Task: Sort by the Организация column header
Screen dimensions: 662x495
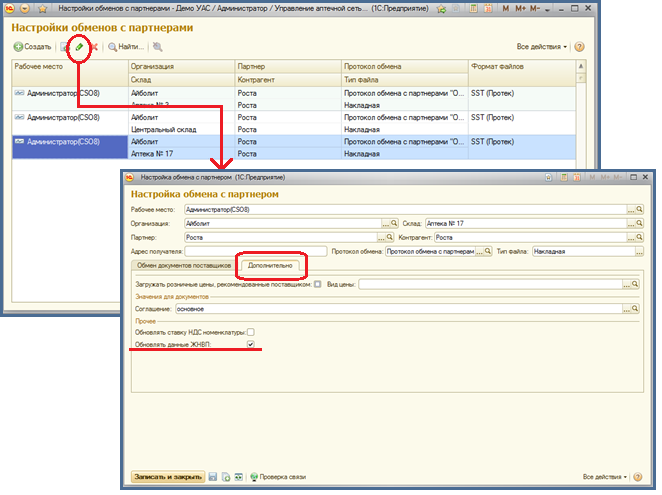Action: tap(182, 66)
